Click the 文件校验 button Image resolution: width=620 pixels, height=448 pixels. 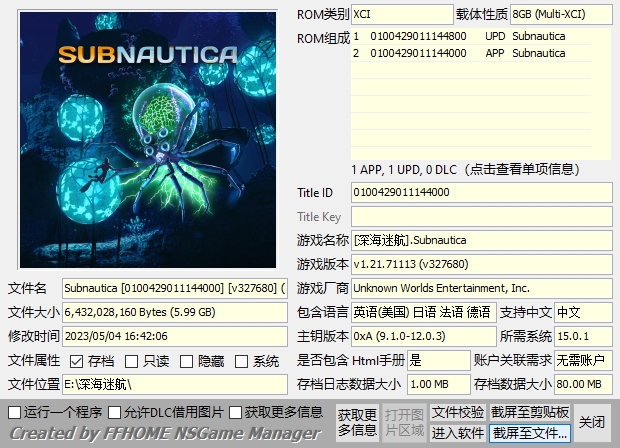(x=458, y=412)
